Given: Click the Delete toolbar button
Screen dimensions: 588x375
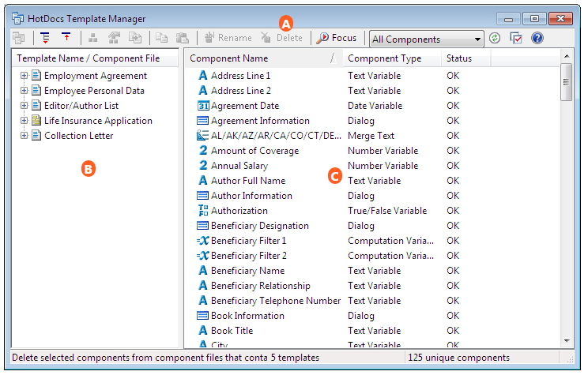Looking at the screenshot, I should click(x=282, y=38).
